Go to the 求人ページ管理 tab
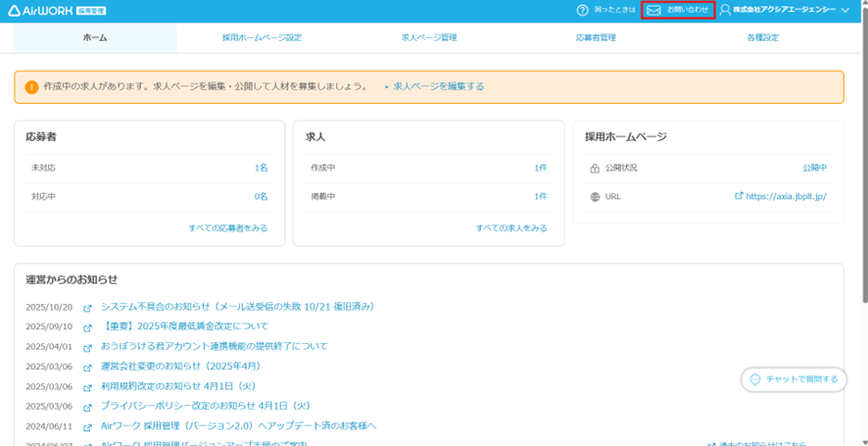The image size is (868, 446). point(429,38)
